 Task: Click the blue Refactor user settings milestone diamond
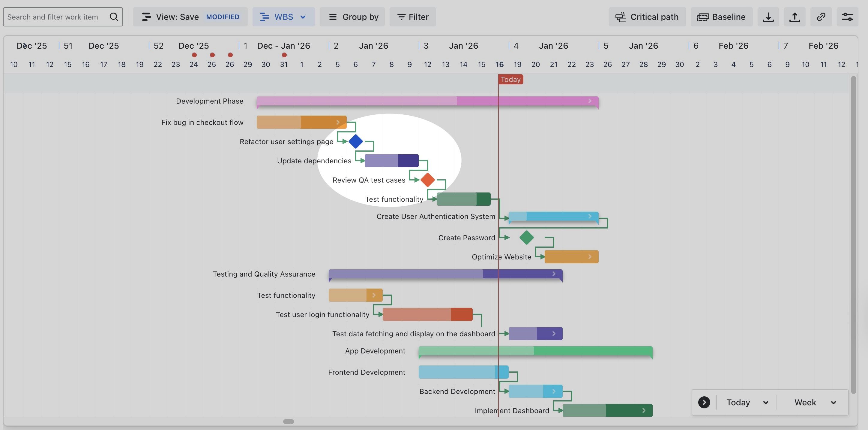pos(355,141)
